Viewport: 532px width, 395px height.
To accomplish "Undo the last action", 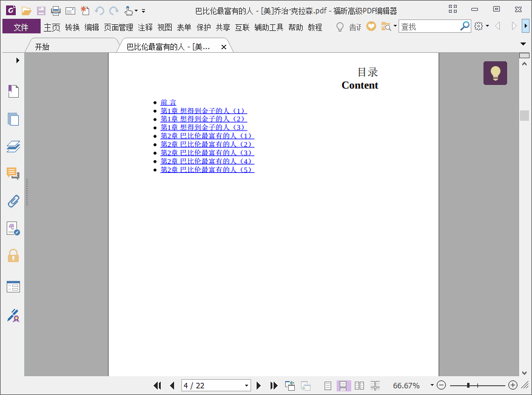I will tap(99, 11).
